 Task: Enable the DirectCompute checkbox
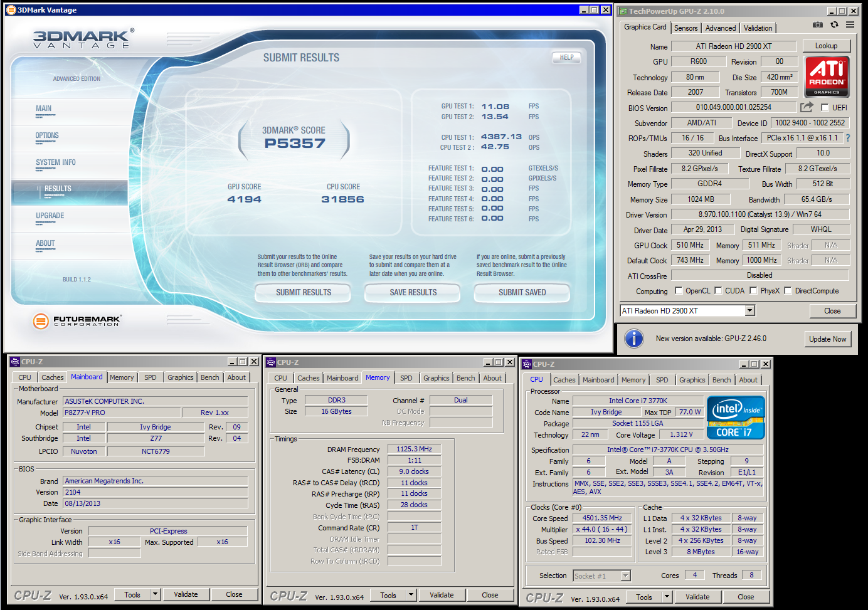(788, 291)
